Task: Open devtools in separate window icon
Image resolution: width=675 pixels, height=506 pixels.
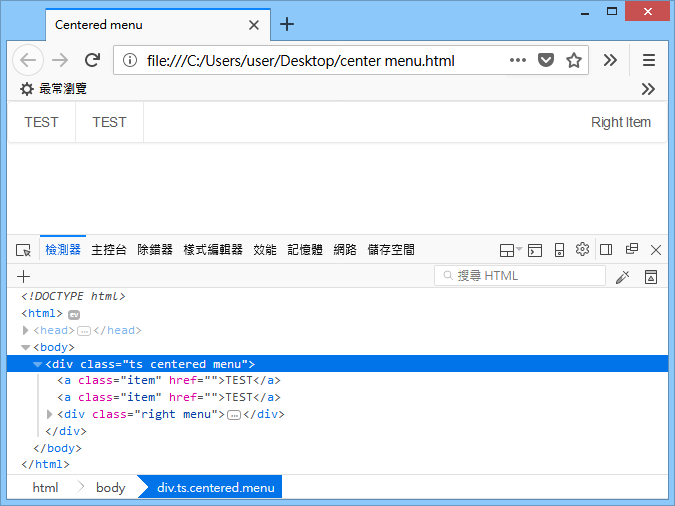Action: (x=632, y=248)
